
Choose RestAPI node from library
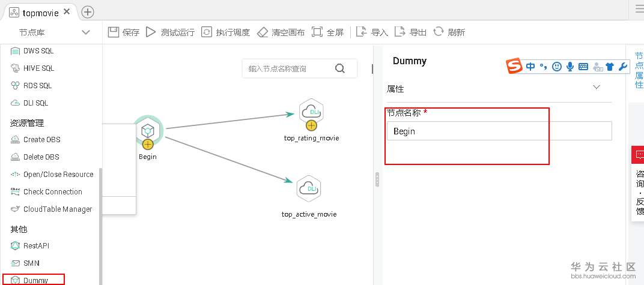(29, 245)
